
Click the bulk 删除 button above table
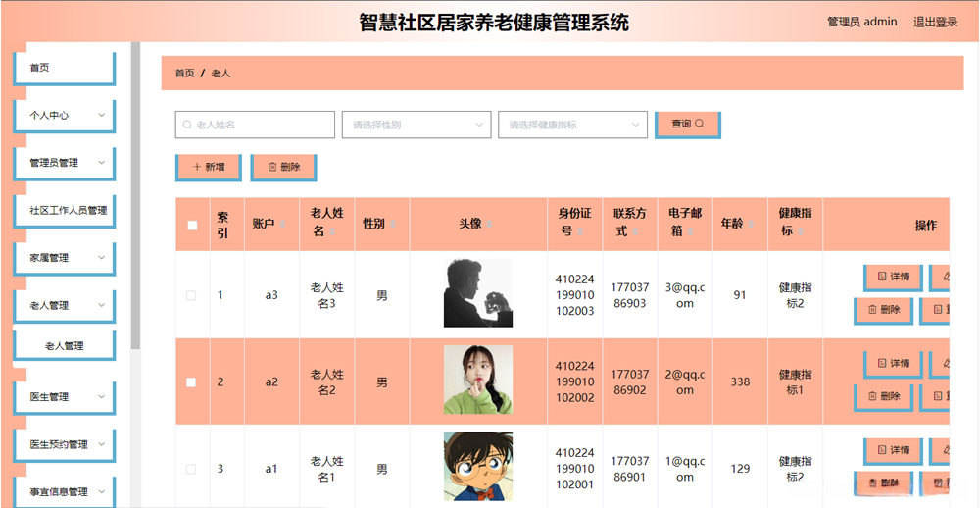click(x=283, y=167)
